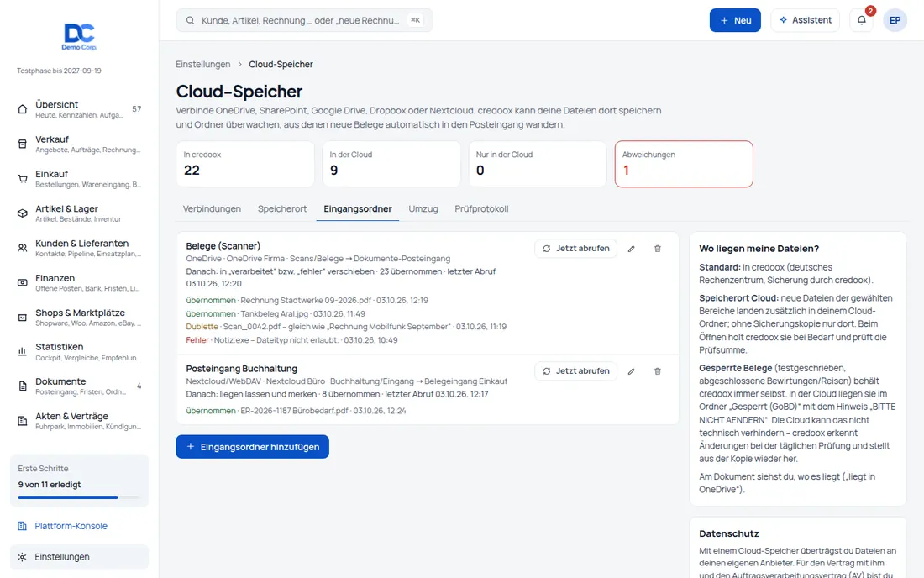The width and height of the screenshot is (924, 578).
Task: Focus the global search field
Action: coord(304,20)
